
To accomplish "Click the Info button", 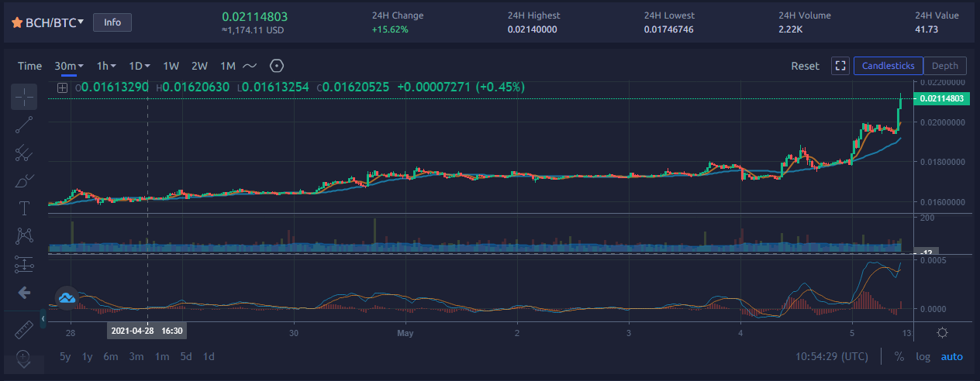I will tap(112, 22).
